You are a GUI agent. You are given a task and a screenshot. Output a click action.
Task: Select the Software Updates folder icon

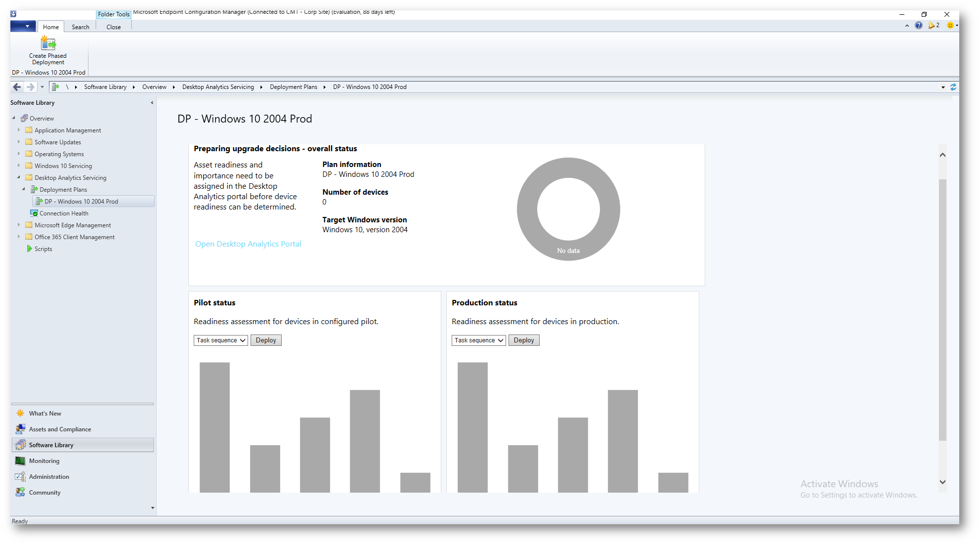point(29,142)
